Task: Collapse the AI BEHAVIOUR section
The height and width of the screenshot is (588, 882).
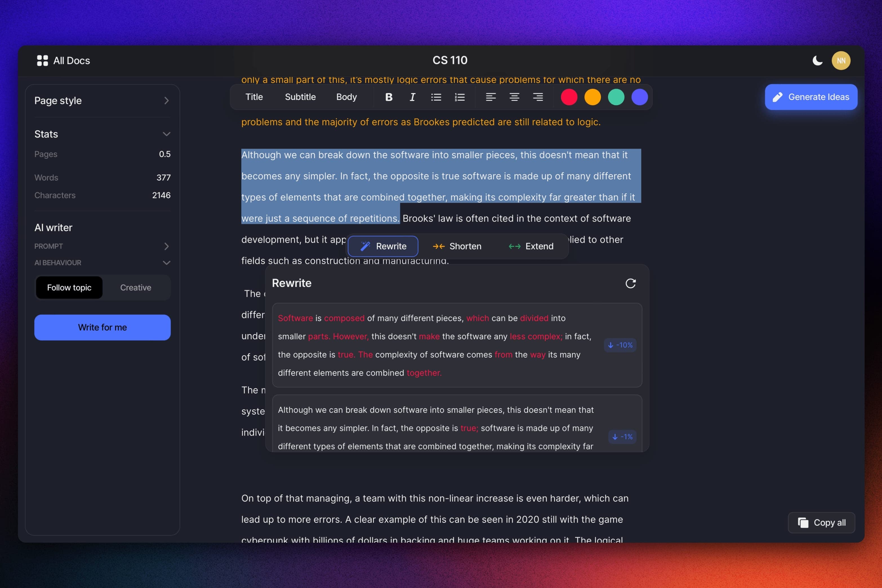Action: tap(103, 263)
